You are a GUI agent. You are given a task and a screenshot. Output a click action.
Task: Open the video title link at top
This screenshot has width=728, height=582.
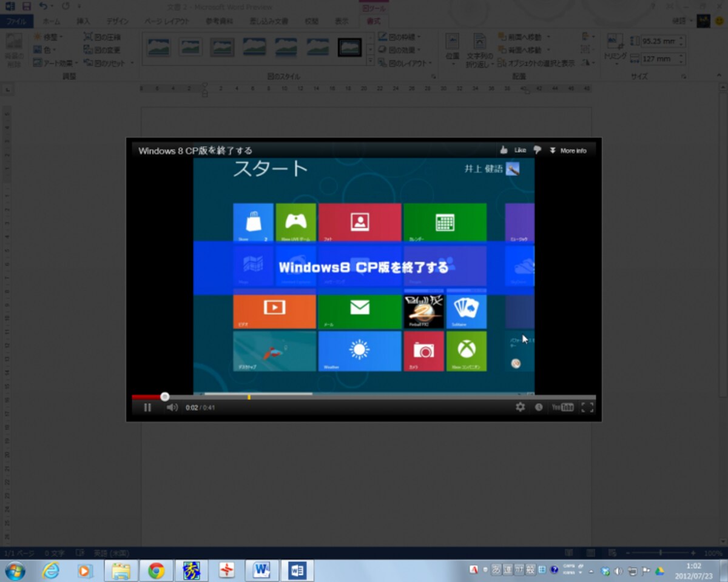(x=195, y=150)
